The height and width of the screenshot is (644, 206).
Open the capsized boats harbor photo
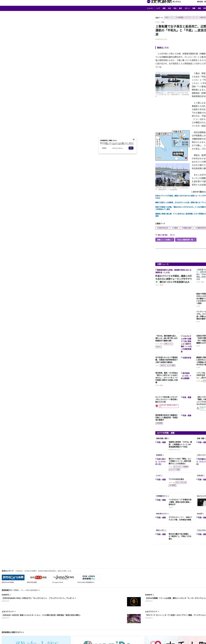(x=173, y=81)
